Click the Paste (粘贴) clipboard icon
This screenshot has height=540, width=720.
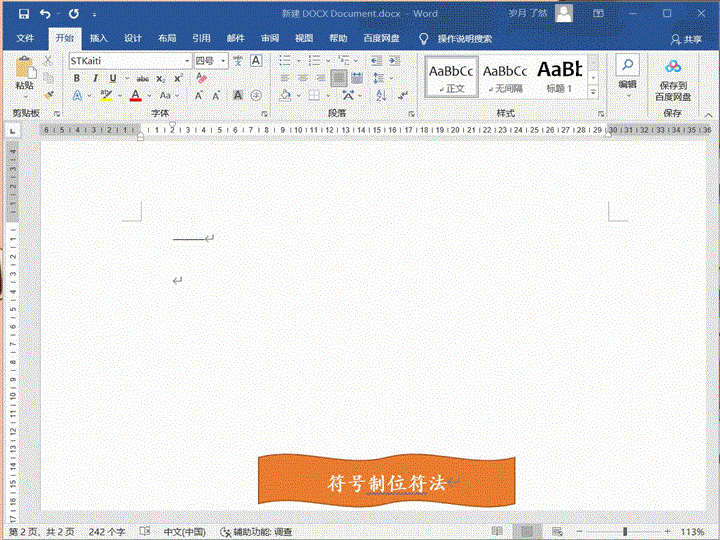tap(24, 72)
